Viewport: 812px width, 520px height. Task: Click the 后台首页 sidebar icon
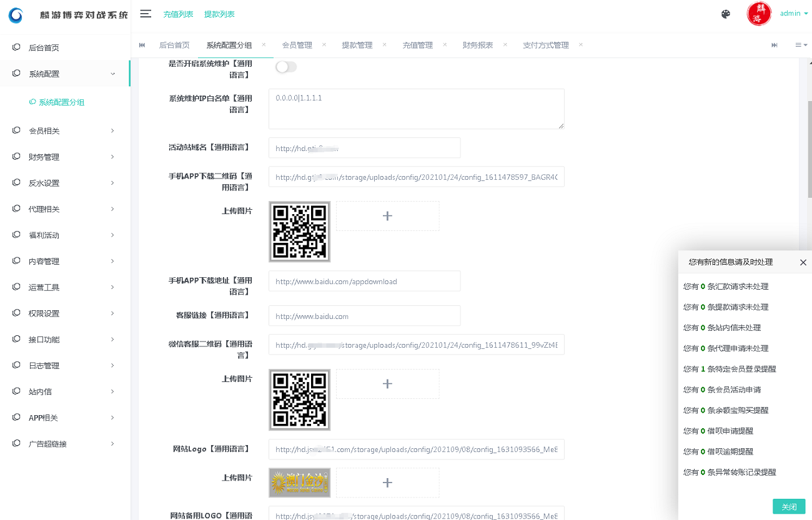(x=15, y=47)
